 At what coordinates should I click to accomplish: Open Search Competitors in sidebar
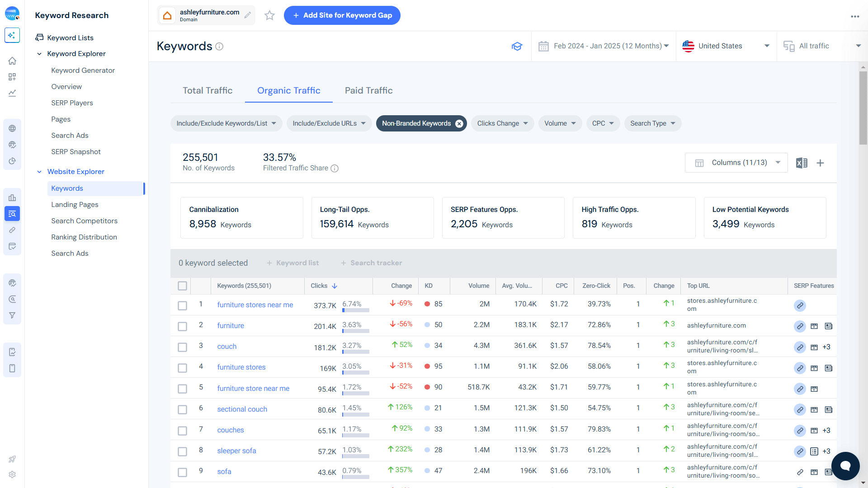(84, 221)
